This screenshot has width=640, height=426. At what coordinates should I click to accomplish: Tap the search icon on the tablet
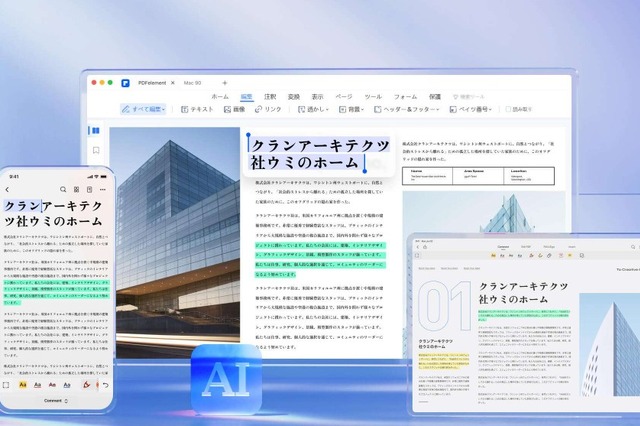[633, 247]
